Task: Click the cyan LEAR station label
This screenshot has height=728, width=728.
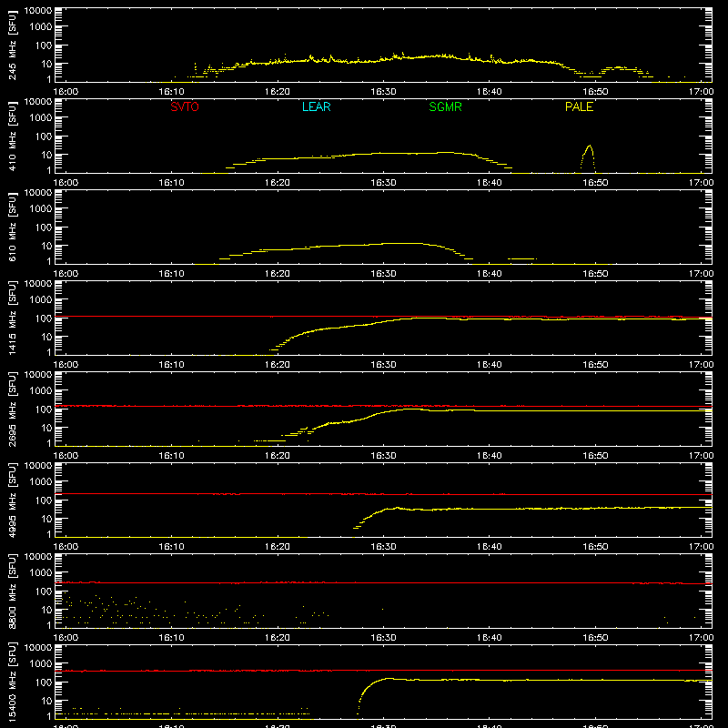Action: [x=316, y=106]
